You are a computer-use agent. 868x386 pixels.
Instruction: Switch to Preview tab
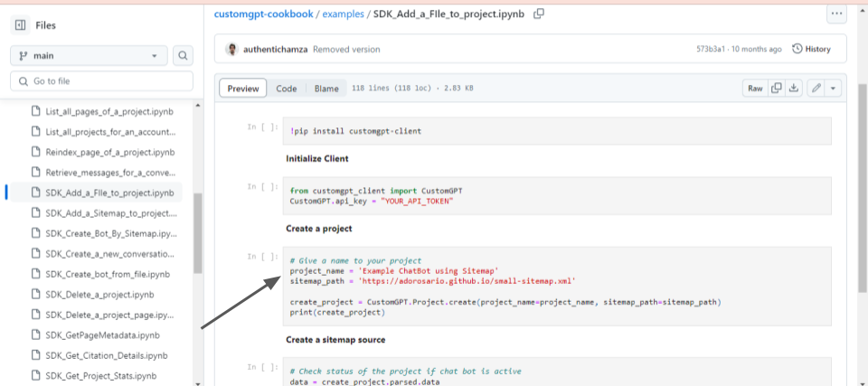(x=243, y=89)
